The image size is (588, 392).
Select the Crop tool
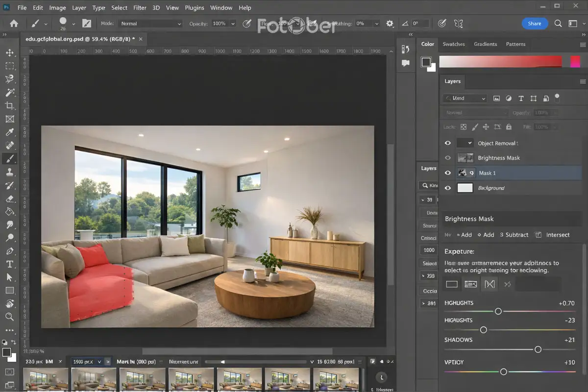[x=9, y=105]
